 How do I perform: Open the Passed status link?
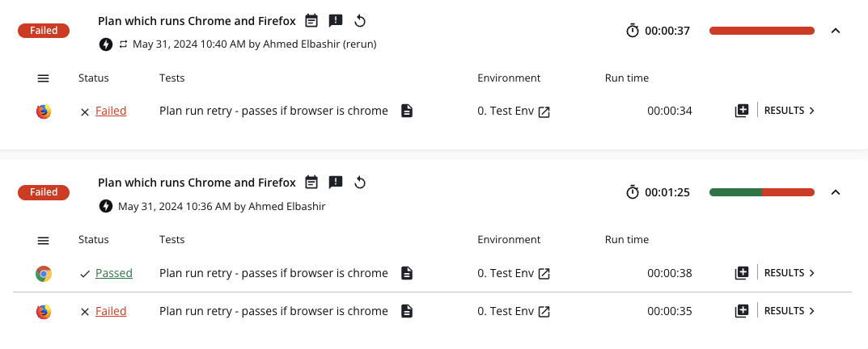click(x=114, y=273)
